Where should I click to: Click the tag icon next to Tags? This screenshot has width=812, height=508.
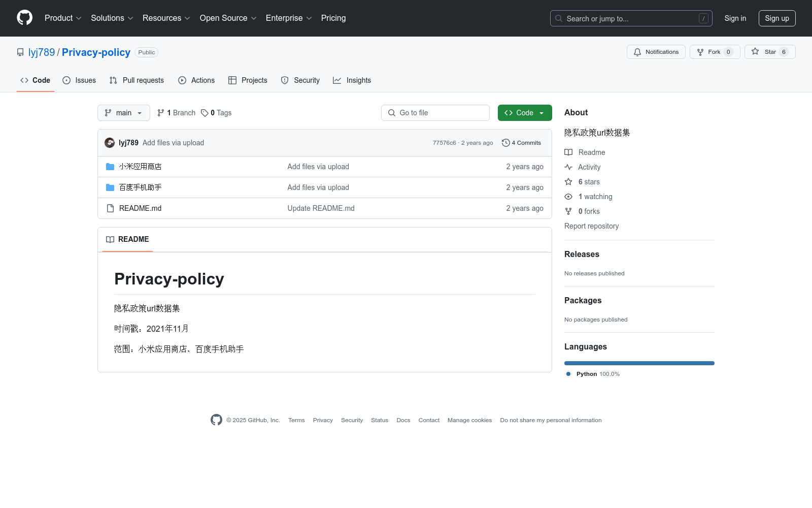[x=205, y=113]
